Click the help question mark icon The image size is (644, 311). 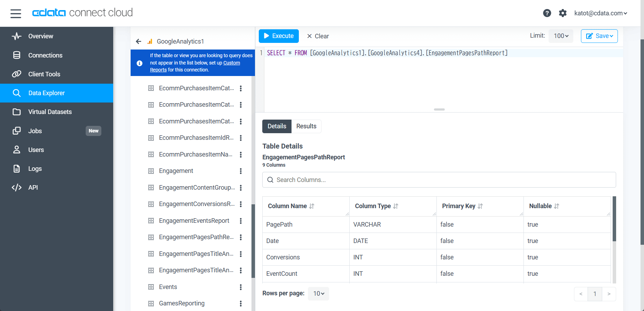point(547,13)
